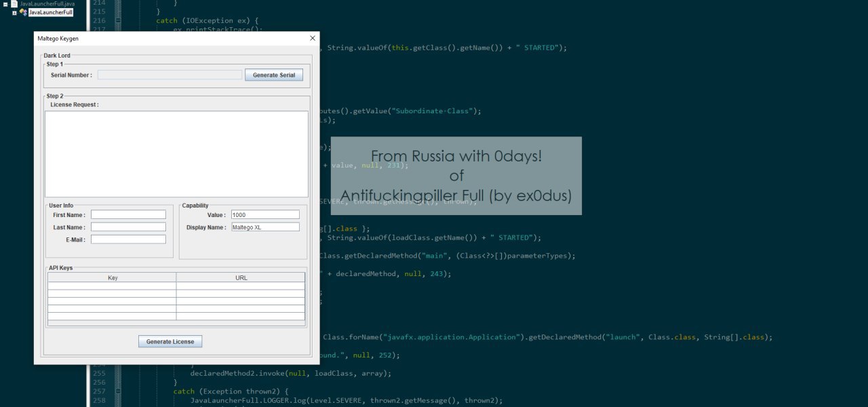Click the Dark Lord group label
The height and width of the screenshot is (407, 868).
[57, 56]
